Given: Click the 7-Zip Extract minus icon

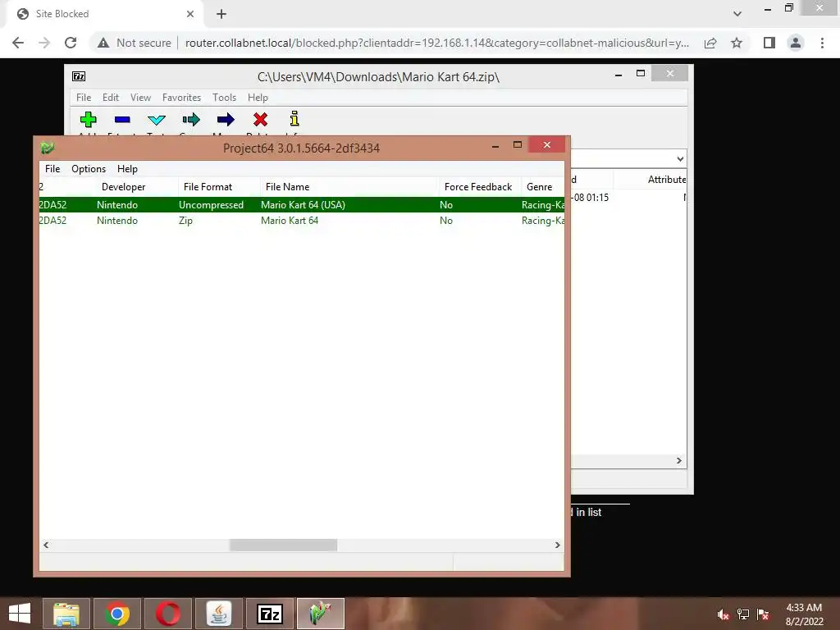Looking at the screenshot, I should (122, 120).
